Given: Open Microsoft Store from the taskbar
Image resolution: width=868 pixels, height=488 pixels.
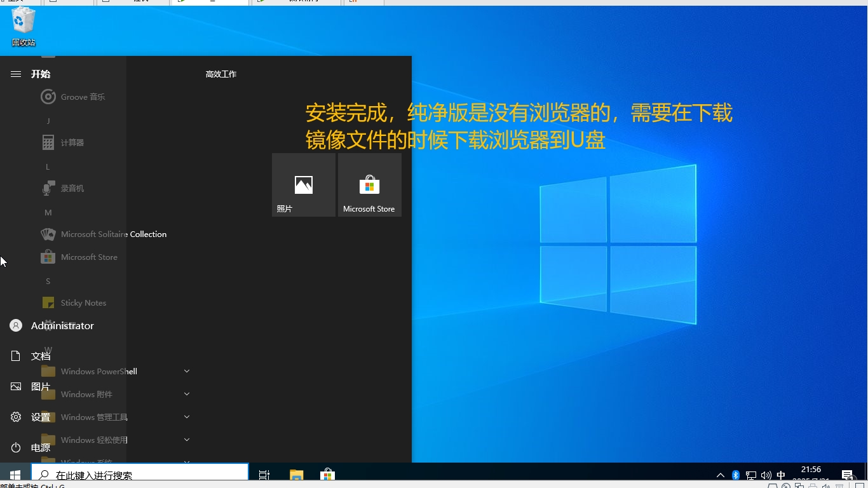Looking at the screenshot, I should [x=327, y=475].
